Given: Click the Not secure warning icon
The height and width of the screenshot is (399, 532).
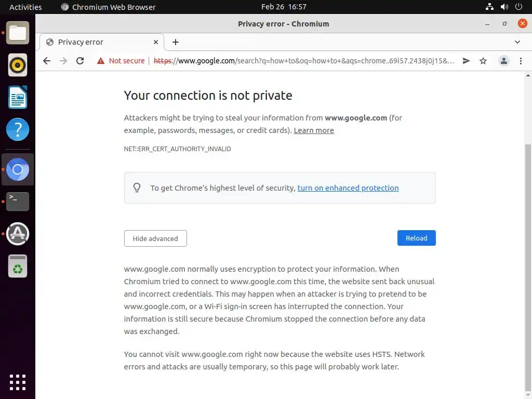Looking at the screenshot, I should tap(101, 61).
